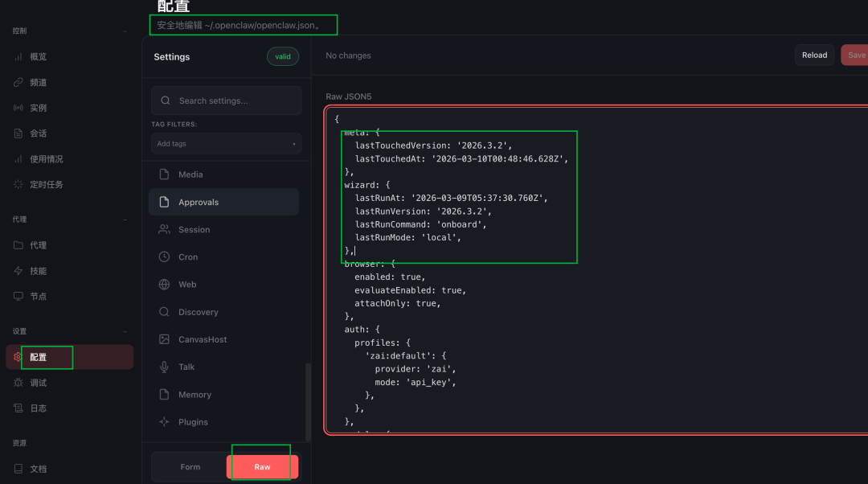Open the Add tags dropdown
Viewport: 868px width, 484px height.
(x=226, y=144)
